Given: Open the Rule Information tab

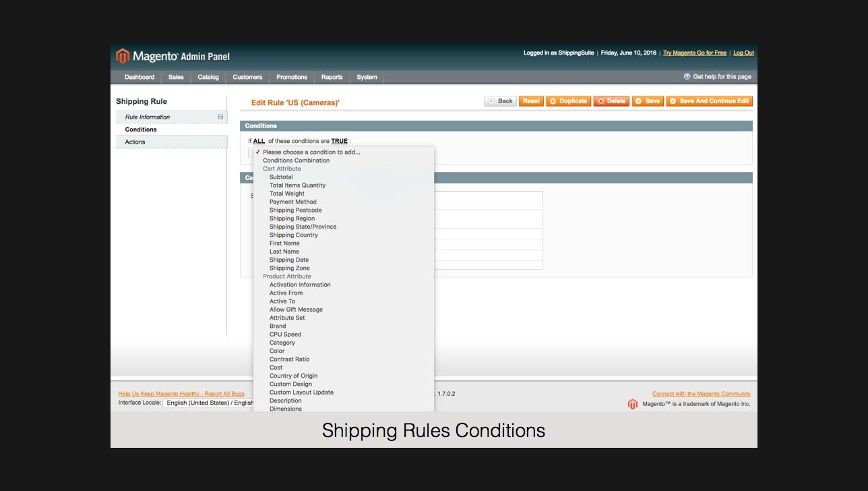Looking at the screenshot, I should [x=148, y=117].
